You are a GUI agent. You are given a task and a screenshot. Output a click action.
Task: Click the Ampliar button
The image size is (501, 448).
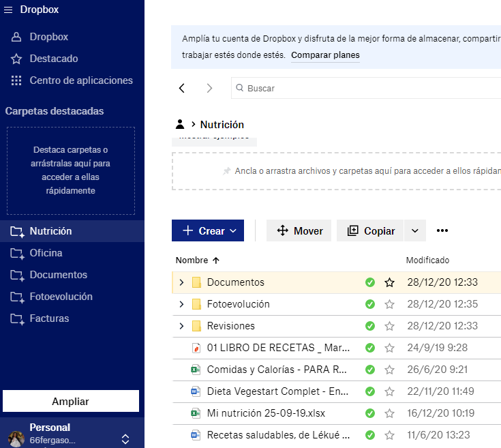71,401
